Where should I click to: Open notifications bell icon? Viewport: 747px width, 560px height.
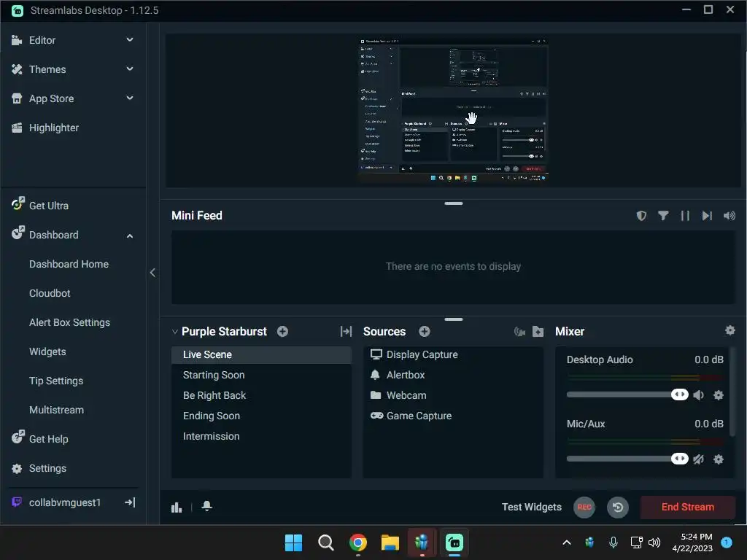[206, 506]
